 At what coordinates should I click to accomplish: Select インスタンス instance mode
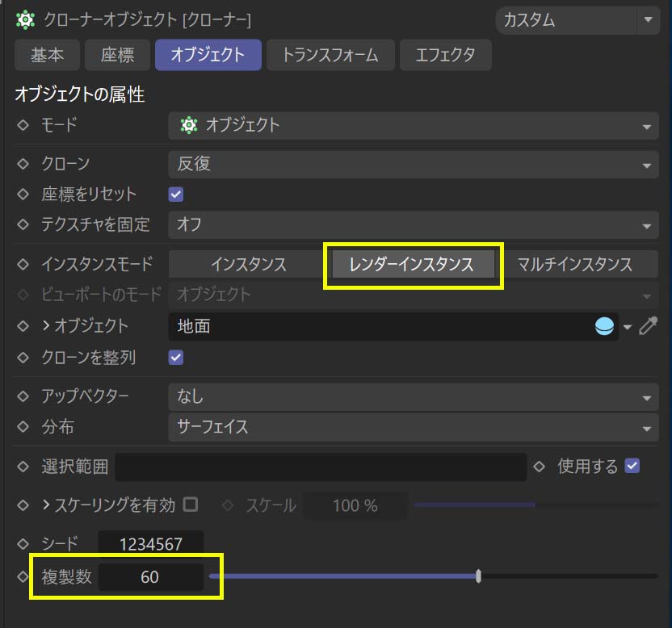tap(249, 264)
